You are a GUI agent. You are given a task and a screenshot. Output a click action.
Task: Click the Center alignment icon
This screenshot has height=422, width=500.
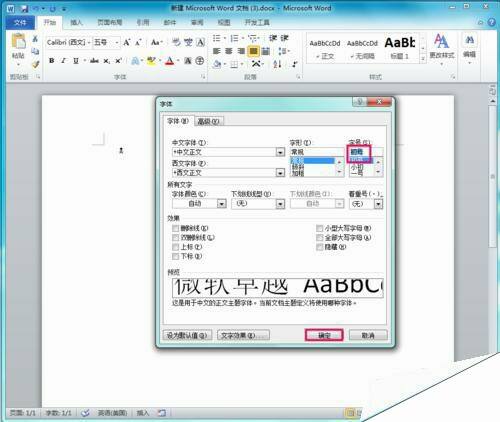pyautogui.click(x=229, y=51)
